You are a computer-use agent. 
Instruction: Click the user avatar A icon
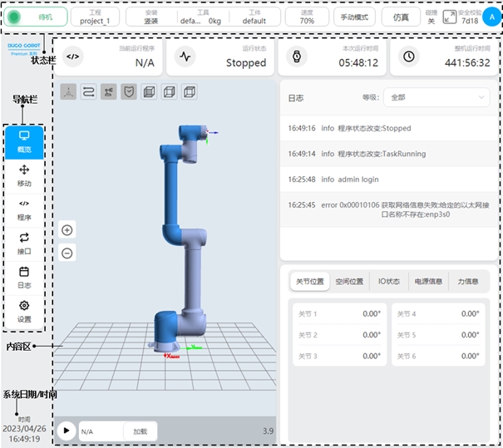(x=491, y=17)
